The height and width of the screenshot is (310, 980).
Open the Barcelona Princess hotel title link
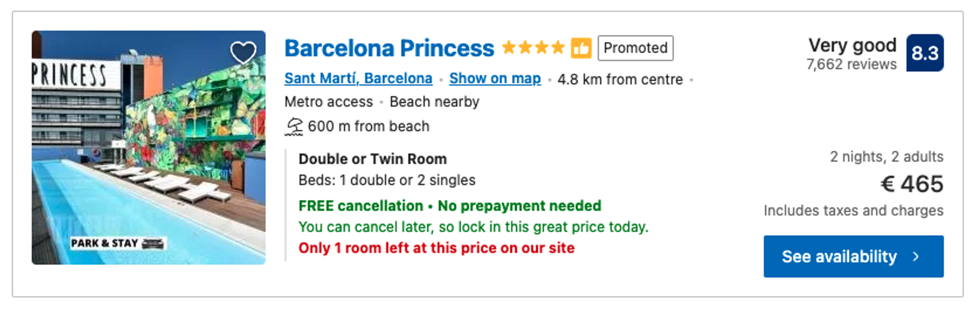click(x=389, y=48)
